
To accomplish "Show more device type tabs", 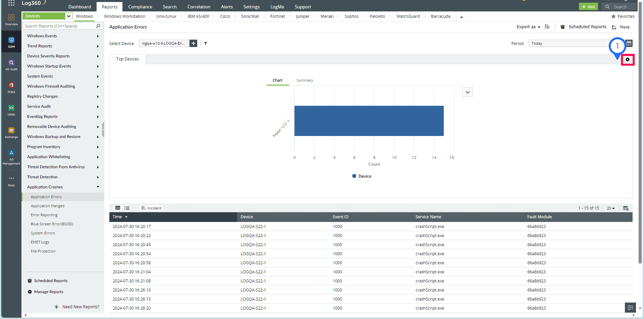I will point(462,17).
